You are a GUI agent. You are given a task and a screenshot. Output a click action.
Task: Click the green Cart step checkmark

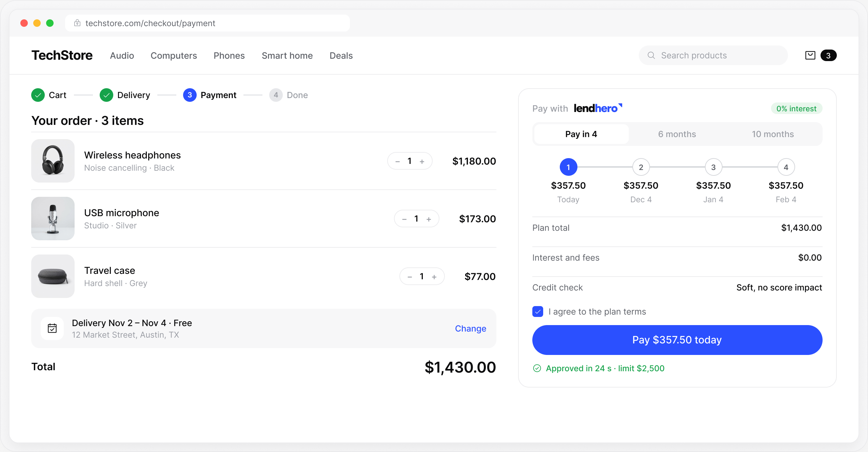(38, 95)
